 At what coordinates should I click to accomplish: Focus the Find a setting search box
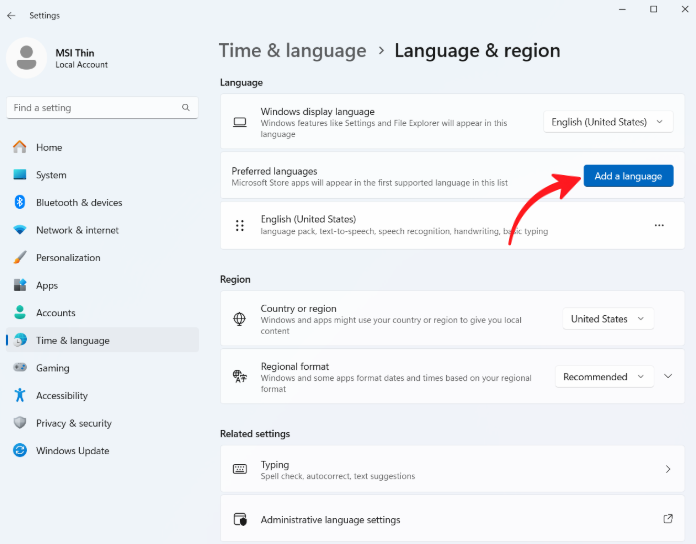[x=95, y=107]
